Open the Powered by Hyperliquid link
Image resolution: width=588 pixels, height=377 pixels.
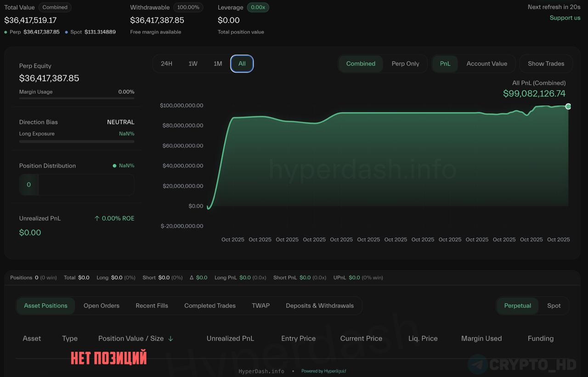point(323,371)
